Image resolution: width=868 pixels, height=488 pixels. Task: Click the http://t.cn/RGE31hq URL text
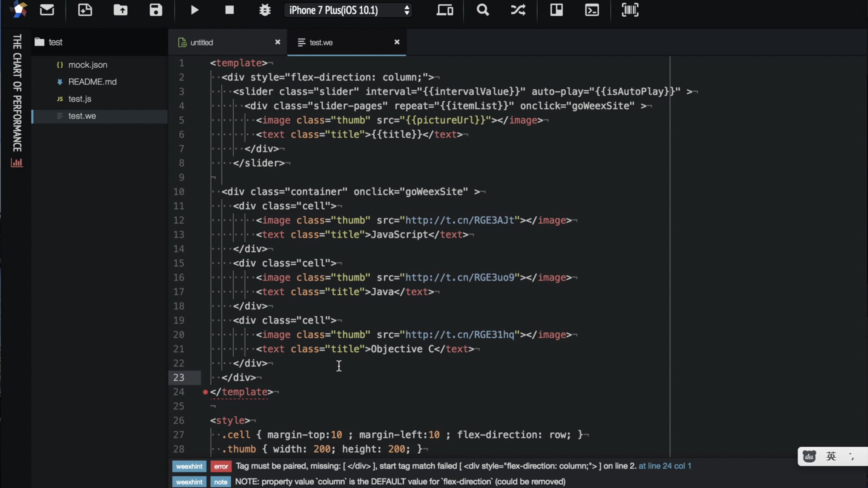coord(460,334)
